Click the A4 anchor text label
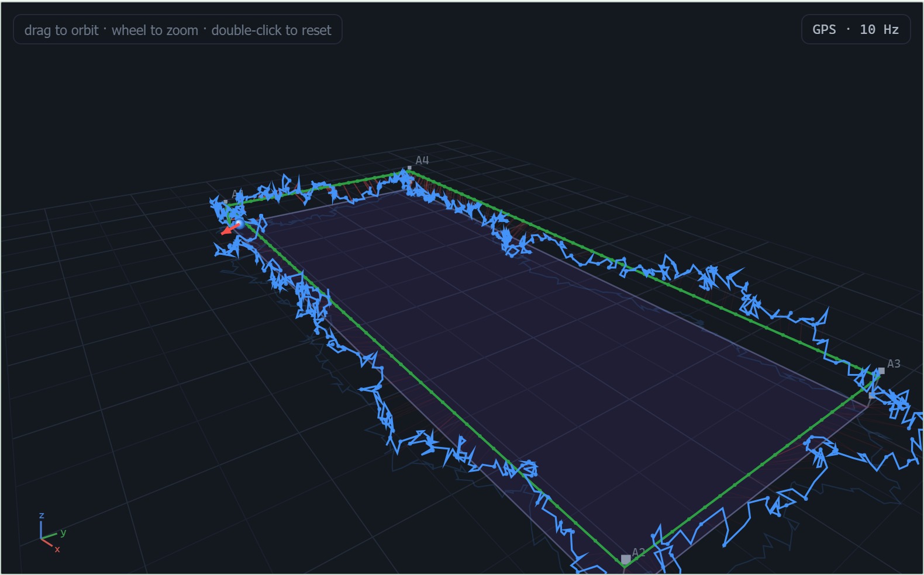924x575 pixels. click(422, 160)
